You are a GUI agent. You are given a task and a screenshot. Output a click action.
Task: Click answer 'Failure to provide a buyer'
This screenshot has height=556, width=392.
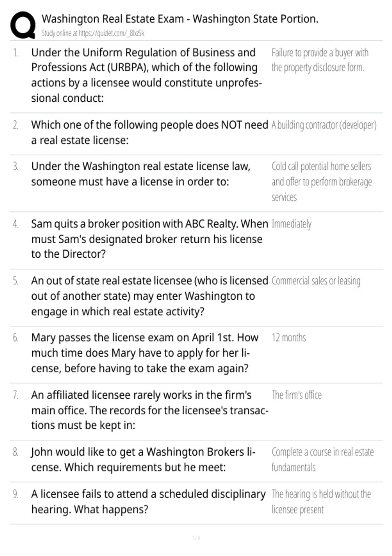click(320, 60)
